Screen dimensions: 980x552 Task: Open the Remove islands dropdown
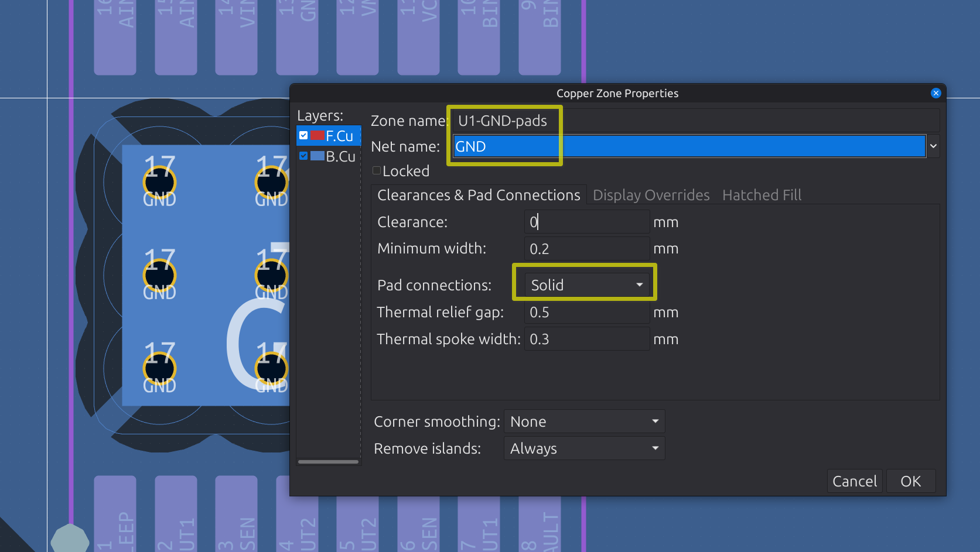pos(584,448)
